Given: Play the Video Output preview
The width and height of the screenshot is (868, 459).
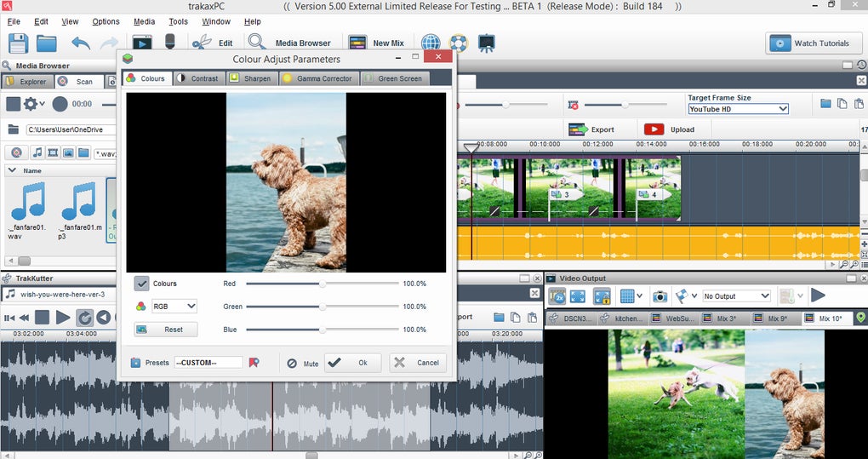Looking at the screenshot, I should coord(818,295).
